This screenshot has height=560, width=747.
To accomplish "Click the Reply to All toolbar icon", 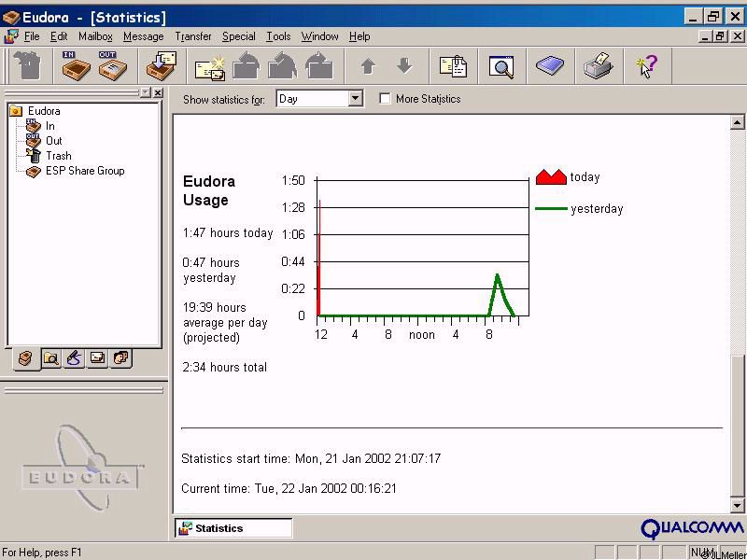I will tap(283, 66).
